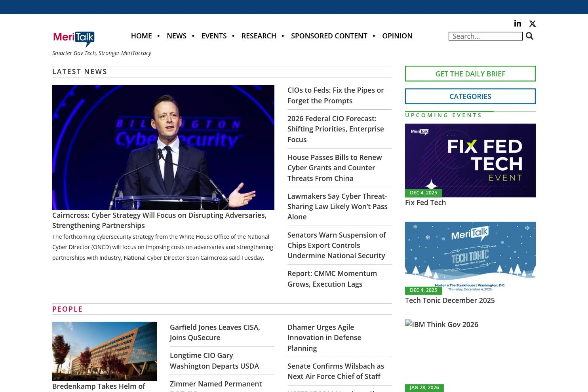Open 'Bredenkamp Takes Helm of' article
588x392 pixels.
(x=99, y=386)
